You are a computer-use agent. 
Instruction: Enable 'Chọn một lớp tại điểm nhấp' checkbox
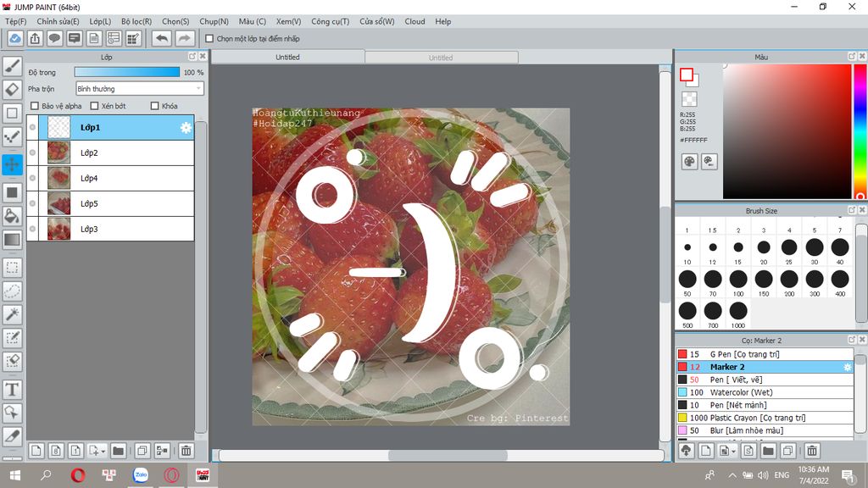pyautogui.click(x=209, y=39)
